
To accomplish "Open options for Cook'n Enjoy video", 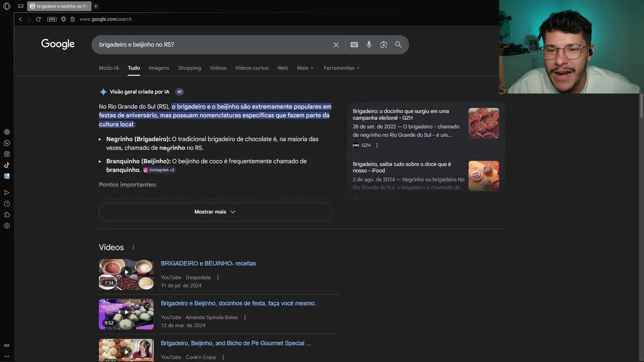I will click(x=223, y=357).
